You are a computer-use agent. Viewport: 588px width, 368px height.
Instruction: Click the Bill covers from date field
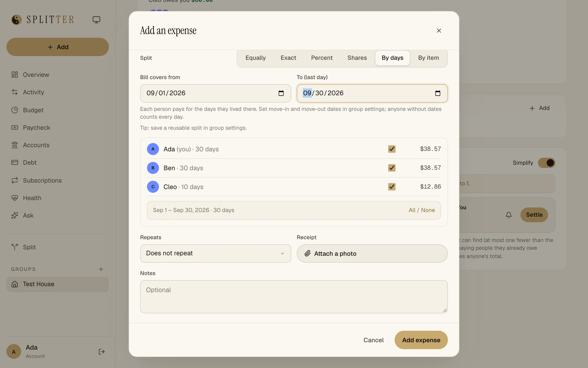click(x=216, y=93)
